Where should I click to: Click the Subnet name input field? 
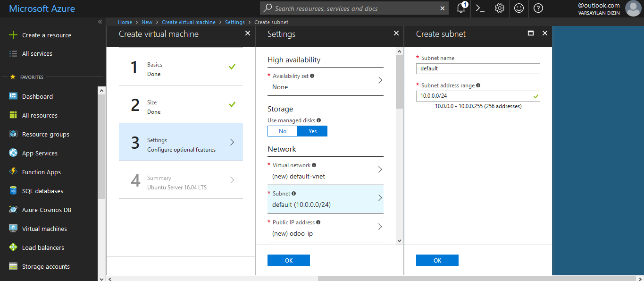(x=477, y=69)
